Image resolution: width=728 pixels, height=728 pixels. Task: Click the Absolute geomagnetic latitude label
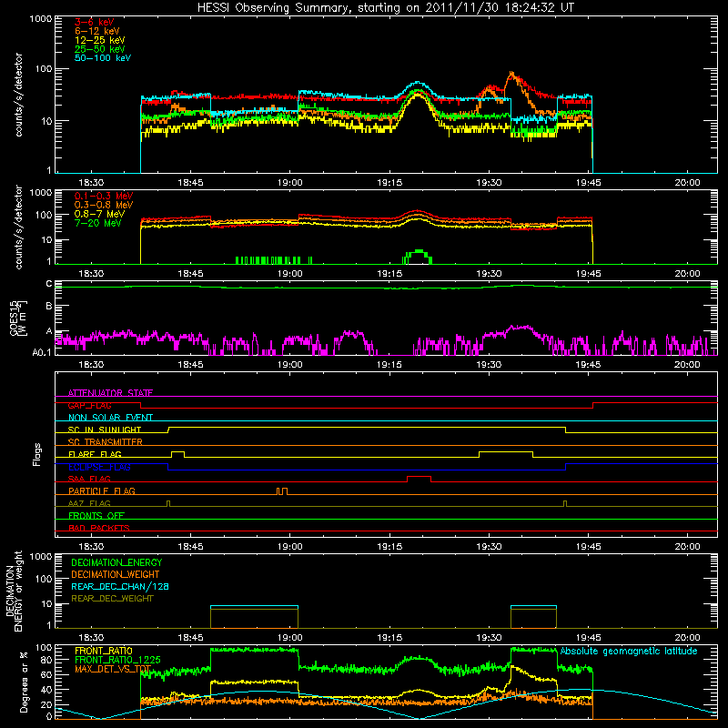629,651
